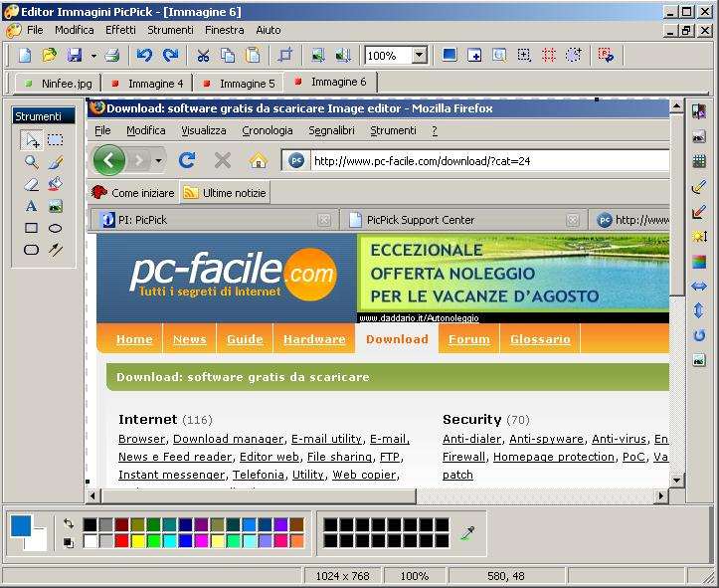The height and width of the screenshot is (588, 719).
Task: Open the Effetti menu
Action: coord(120,30)
